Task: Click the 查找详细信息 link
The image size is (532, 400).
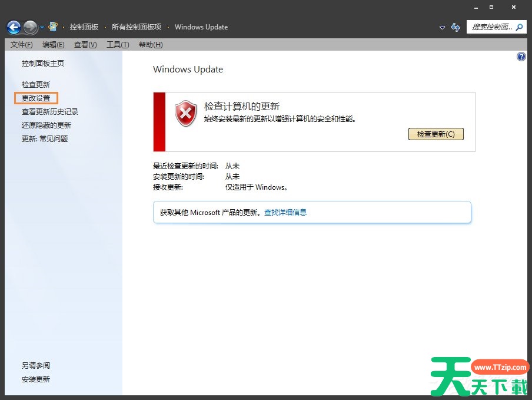Action: click(x=285, y=213)
